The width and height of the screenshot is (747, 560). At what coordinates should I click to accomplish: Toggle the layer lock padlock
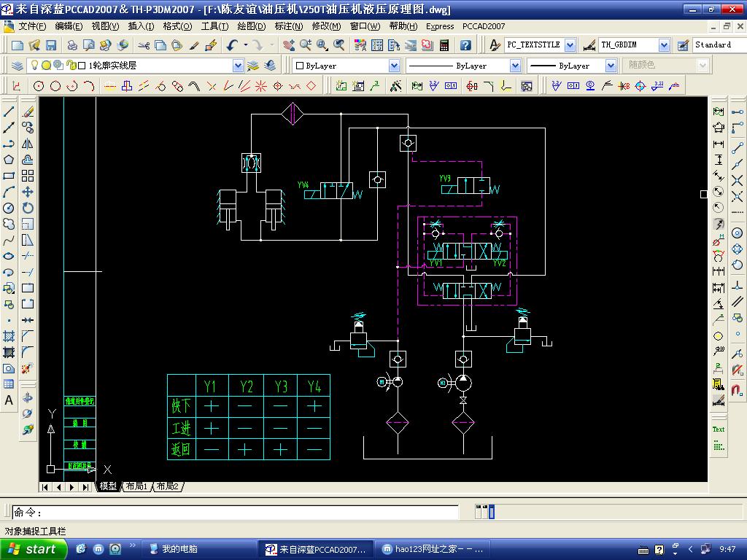[x=71, y=65]
